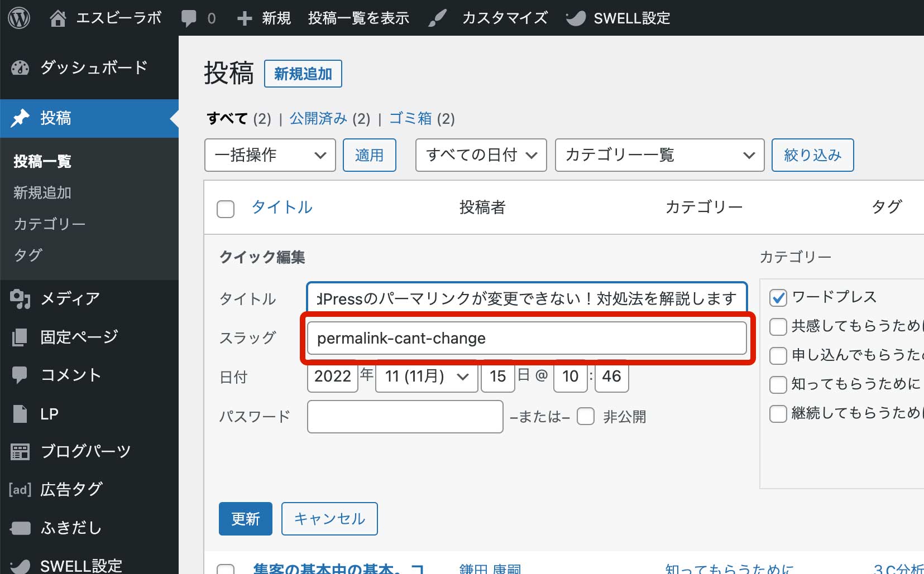Click inside the パスワード input field
The height and width of the screenshot is (574, 924).
(405, 417)
